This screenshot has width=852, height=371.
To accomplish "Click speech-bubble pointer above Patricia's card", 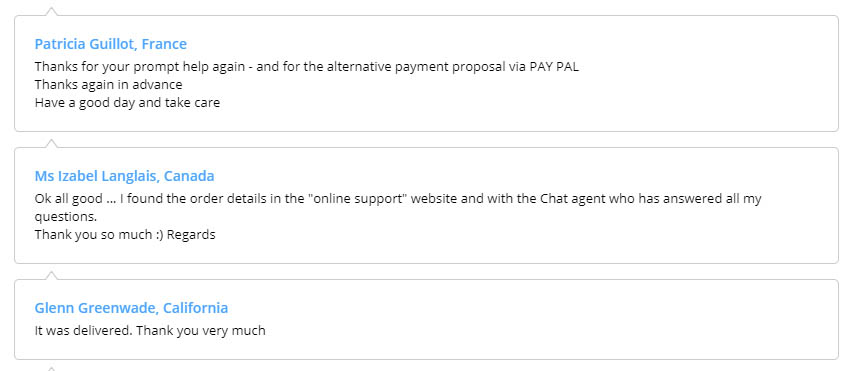I will pyautogui.click(x=51, y=11).
